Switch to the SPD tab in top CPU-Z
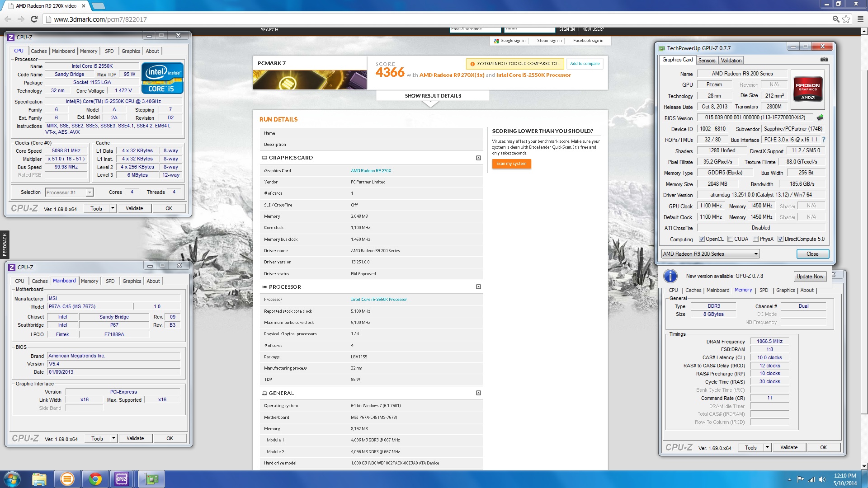Screen dimensions: 868x488 coord(109,51)
